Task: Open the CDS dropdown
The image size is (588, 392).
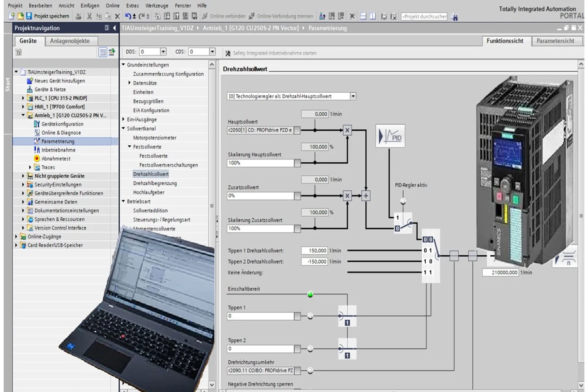Action: 212,51
